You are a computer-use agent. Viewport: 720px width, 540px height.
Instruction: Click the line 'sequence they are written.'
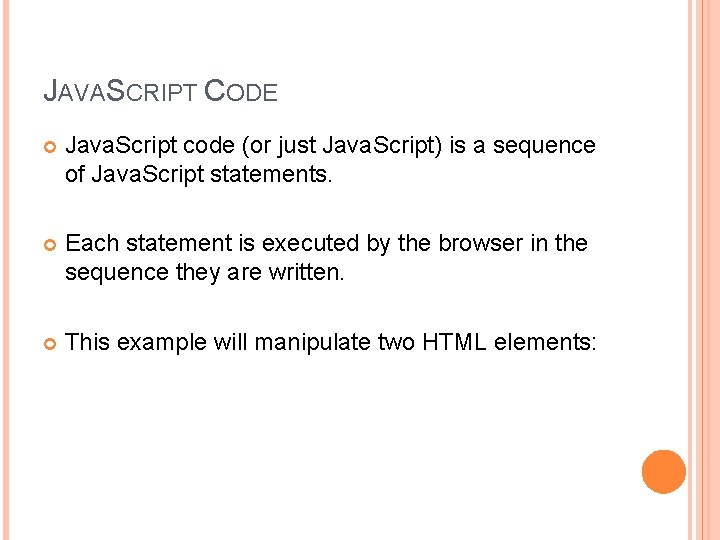204,271
